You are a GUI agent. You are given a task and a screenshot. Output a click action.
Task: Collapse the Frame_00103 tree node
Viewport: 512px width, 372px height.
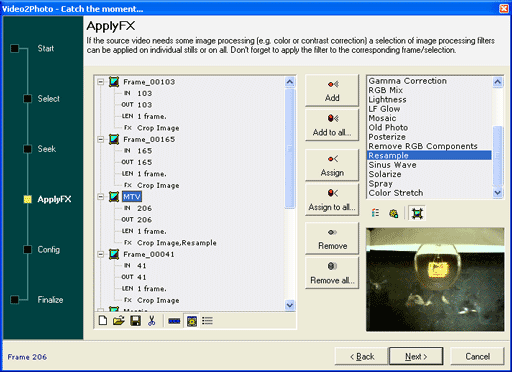(100, 82)
